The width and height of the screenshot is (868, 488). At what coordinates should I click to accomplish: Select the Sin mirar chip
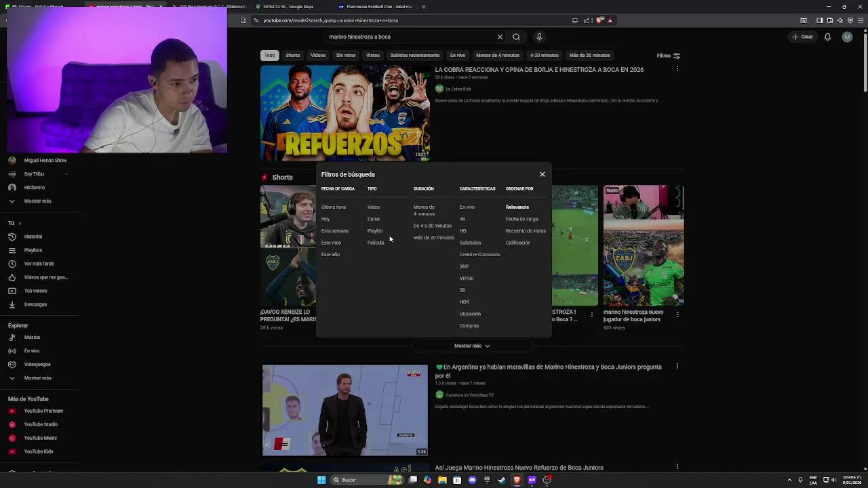[x=346, y=55]
